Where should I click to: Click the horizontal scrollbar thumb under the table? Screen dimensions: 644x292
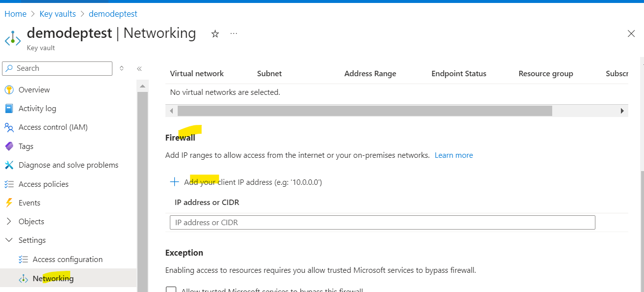[365, 111]
